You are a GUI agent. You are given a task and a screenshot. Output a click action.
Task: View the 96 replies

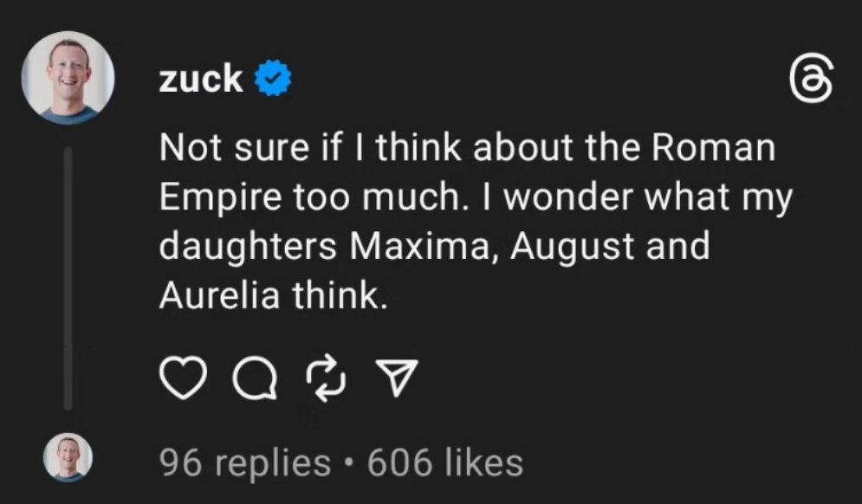point(245,462)
